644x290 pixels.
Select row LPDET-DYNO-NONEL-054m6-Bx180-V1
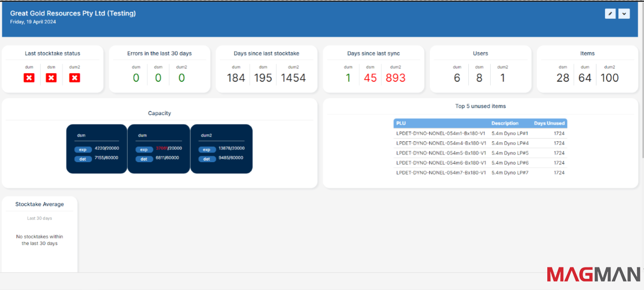480,163
